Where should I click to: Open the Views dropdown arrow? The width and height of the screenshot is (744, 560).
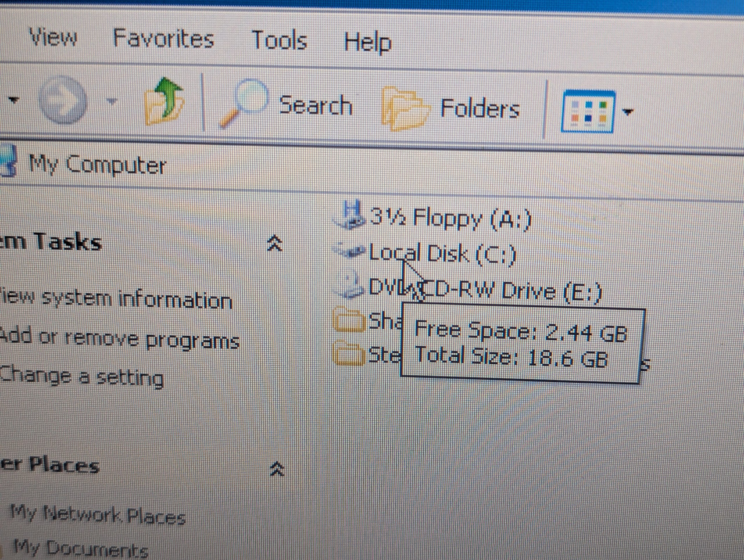pos(627,112)
